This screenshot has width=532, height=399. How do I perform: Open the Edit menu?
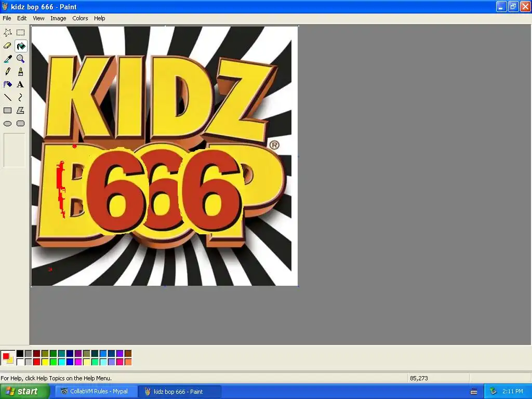point(22,18)
